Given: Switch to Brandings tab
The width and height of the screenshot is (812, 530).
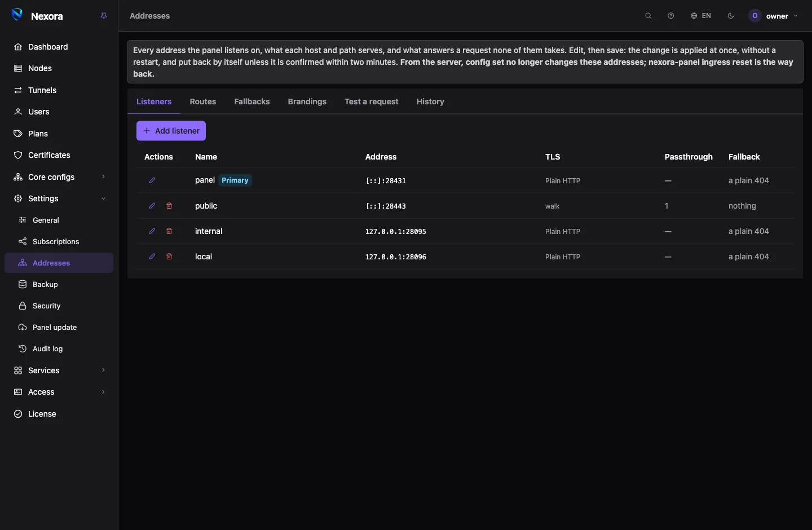Looking at the screenshot, I should [307, 101].
